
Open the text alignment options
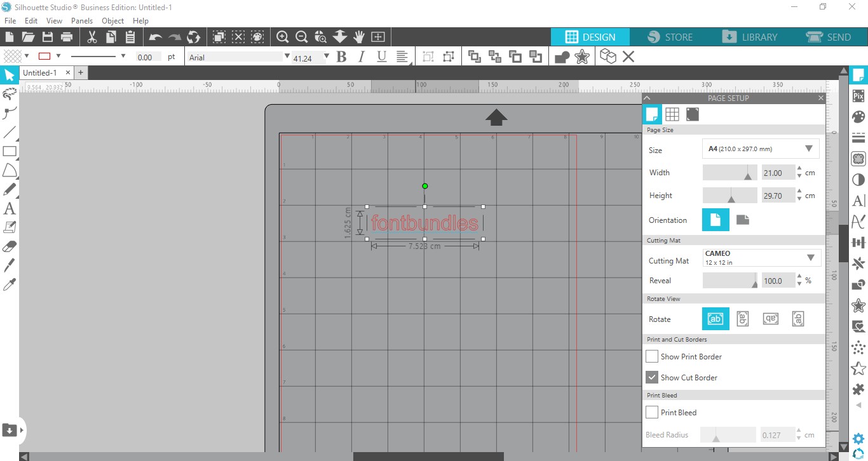(x=402, y=57)
